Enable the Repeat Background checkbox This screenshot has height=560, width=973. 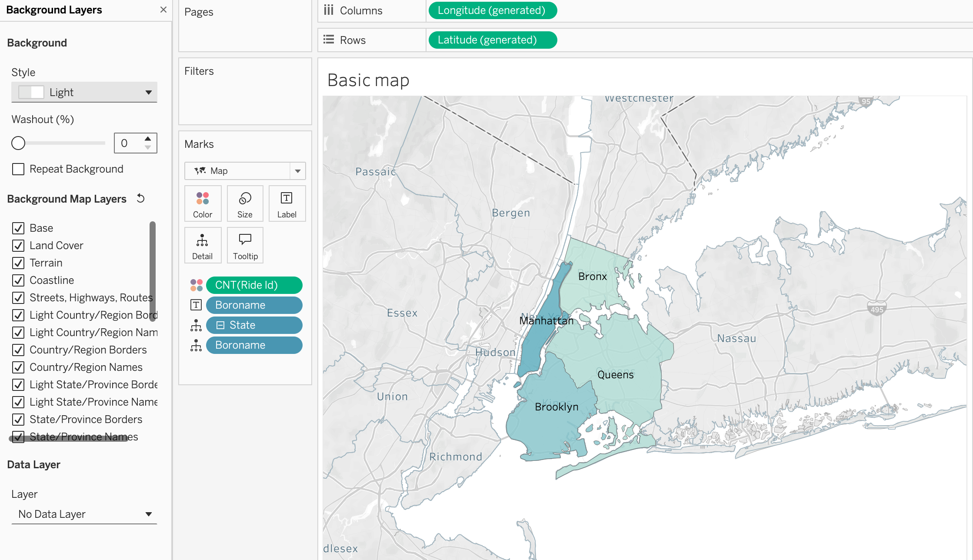[18, 169]
